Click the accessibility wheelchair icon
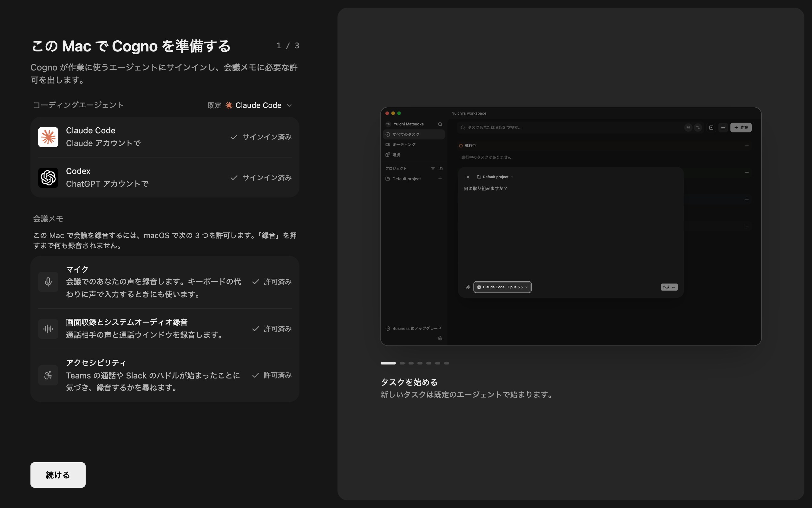The height and width of the screenshot is (508, 812). (48, 375)
